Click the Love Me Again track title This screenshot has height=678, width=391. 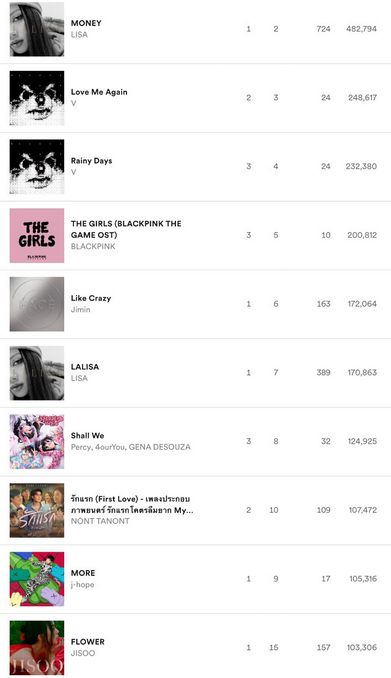point(99,92)
